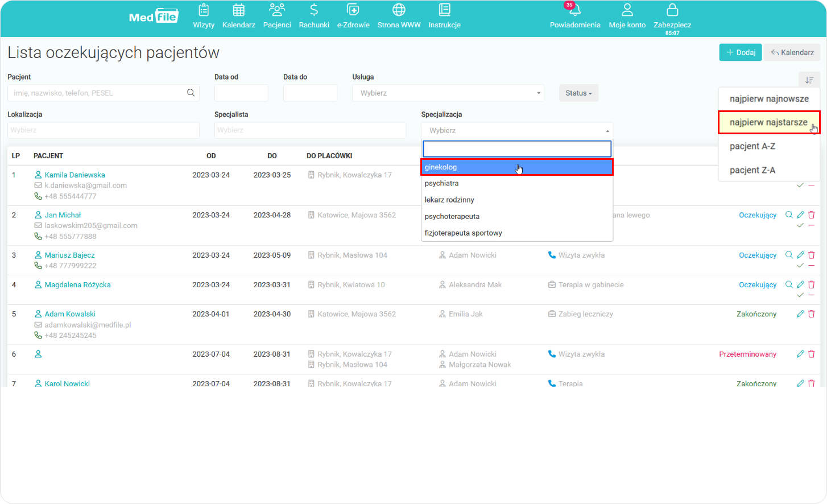Select psychoterapeuta option
This screenshot has height=504, width=827.
pyautogui.click(x=517, y=216)
